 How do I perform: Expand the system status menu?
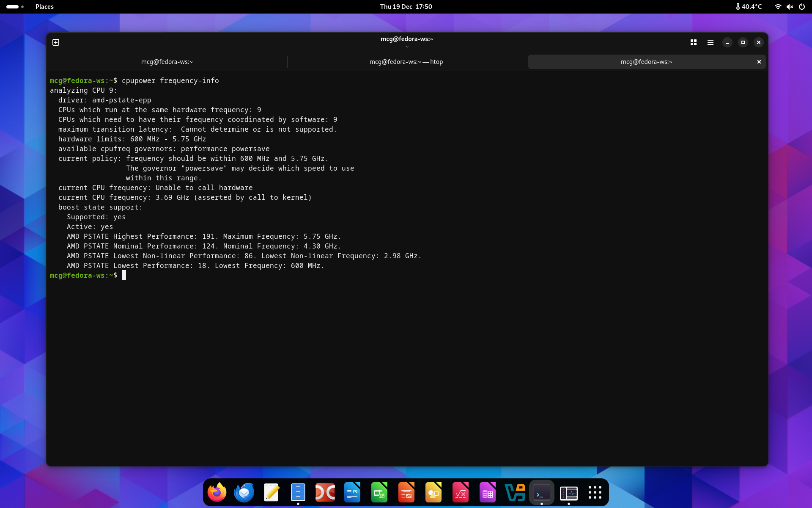(x=790, y=7)
